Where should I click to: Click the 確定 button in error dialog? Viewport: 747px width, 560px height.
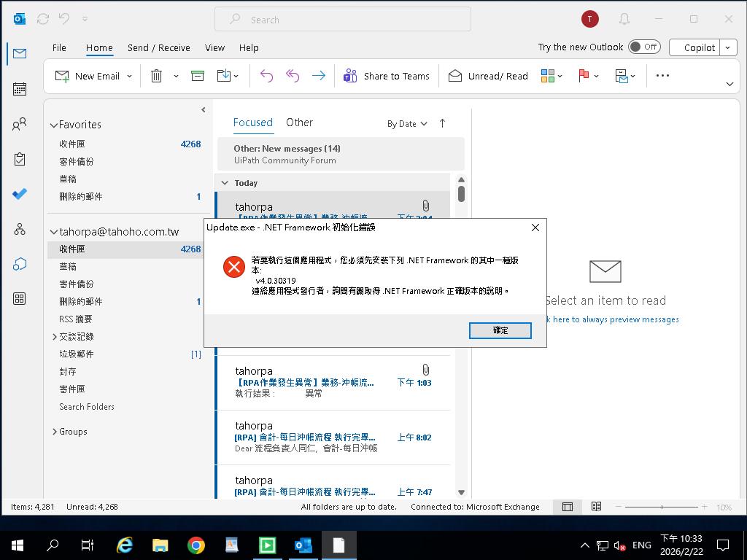pyautogui.click(x=500, y=330)
